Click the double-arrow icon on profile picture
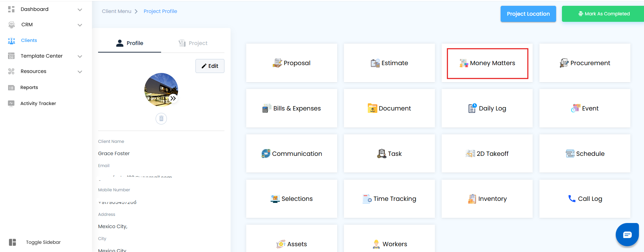The width and height of the screenshot is (644, 252). pos(173,99)
